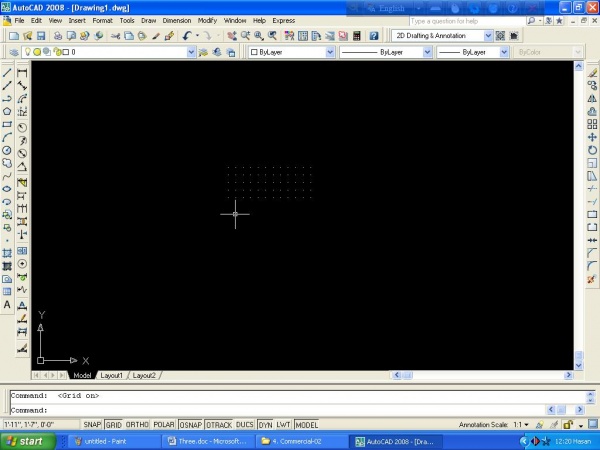
Task: Expand the Undo history arrow
Action: (197, 36)
